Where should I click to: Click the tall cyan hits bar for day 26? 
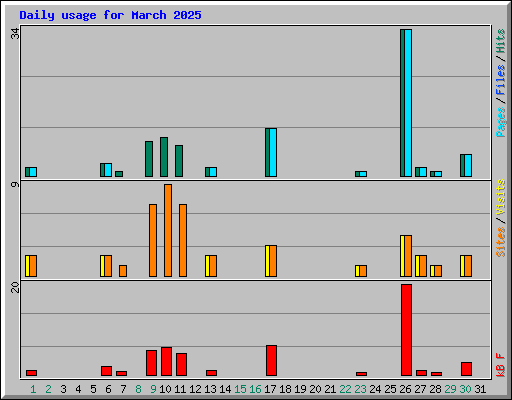pyautogui.click(x=408, y=103)
